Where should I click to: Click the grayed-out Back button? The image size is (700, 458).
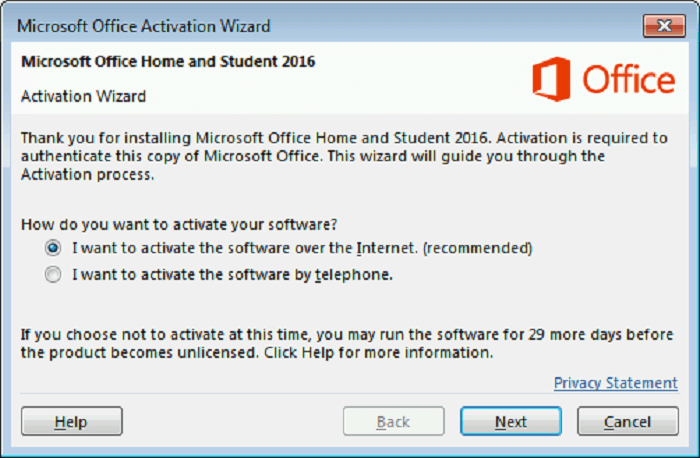(393, 421)
